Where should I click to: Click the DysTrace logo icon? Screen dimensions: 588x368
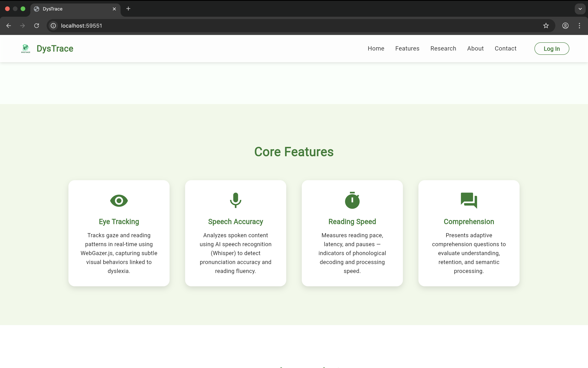tap(26, 48)
